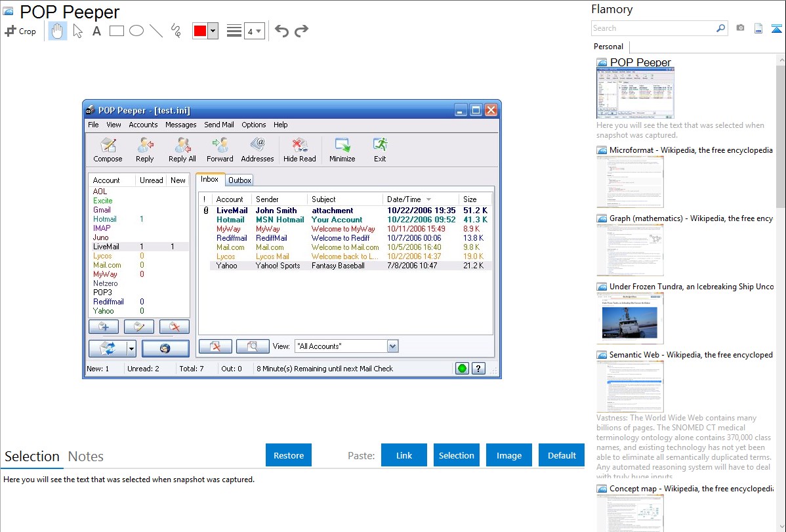Select the freehand scribble tool
Viewport: 786px width, 532px height.
pos(176,31)
